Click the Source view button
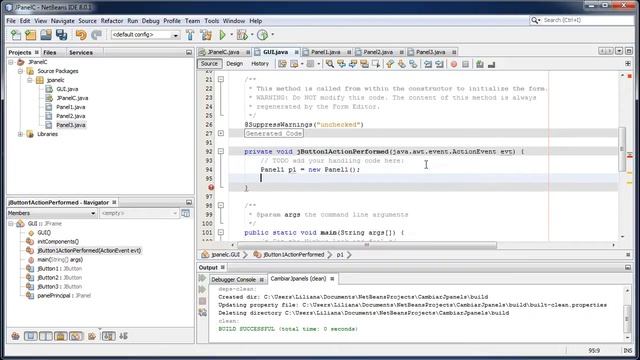 209,64
